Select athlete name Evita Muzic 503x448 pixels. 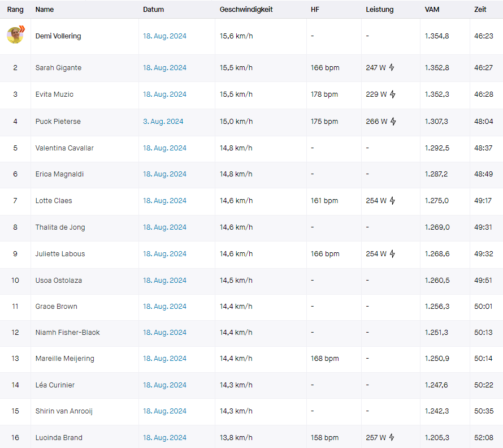tap(54, 94)
